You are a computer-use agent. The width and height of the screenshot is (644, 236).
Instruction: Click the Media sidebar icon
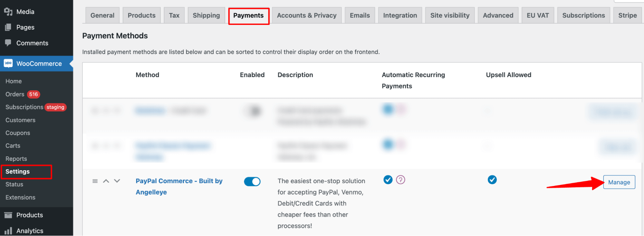[x=8, y=12]
